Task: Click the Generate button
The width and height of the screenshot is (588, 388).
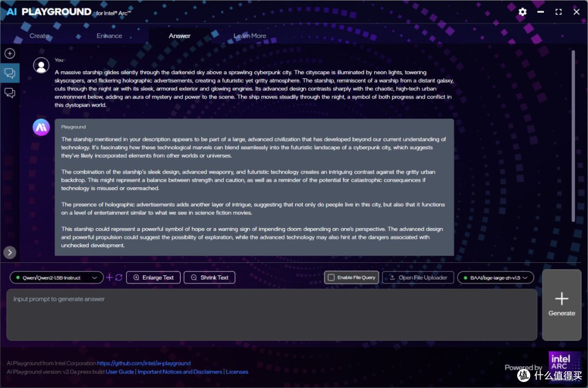Action: [x=561, y=305]
